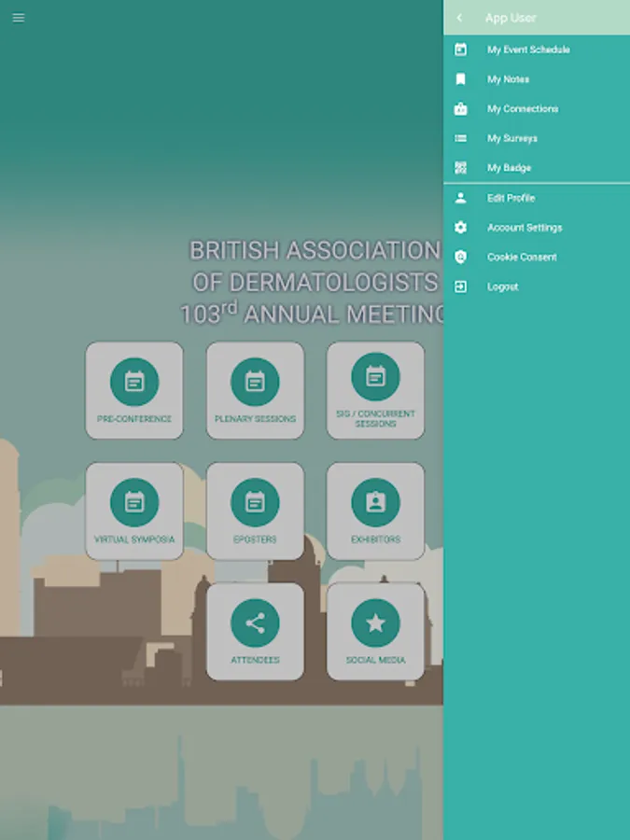Click the person icon for Edit Profile

pyautogui.click(x=460, y=198)
